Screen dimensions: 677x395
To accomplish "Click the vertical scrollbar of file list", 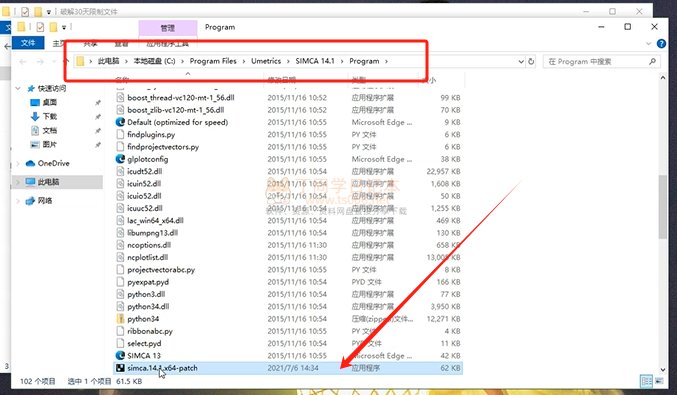I will point(663,207).
